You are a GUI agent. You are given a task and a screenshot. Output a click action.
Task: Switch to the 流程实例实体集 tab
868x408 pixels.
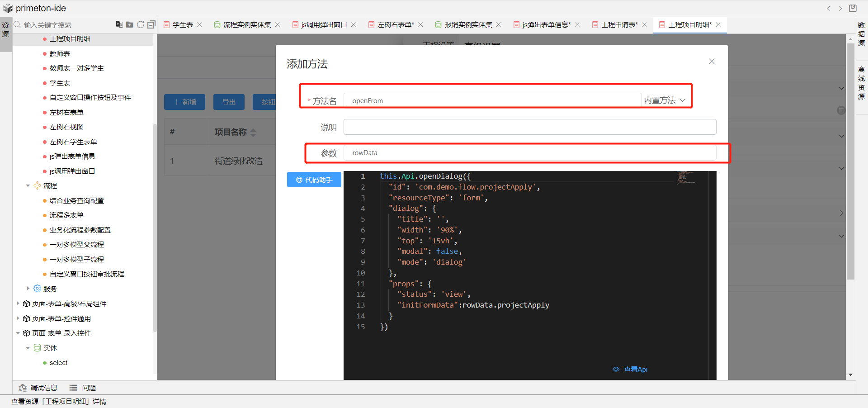click(247, 24)
